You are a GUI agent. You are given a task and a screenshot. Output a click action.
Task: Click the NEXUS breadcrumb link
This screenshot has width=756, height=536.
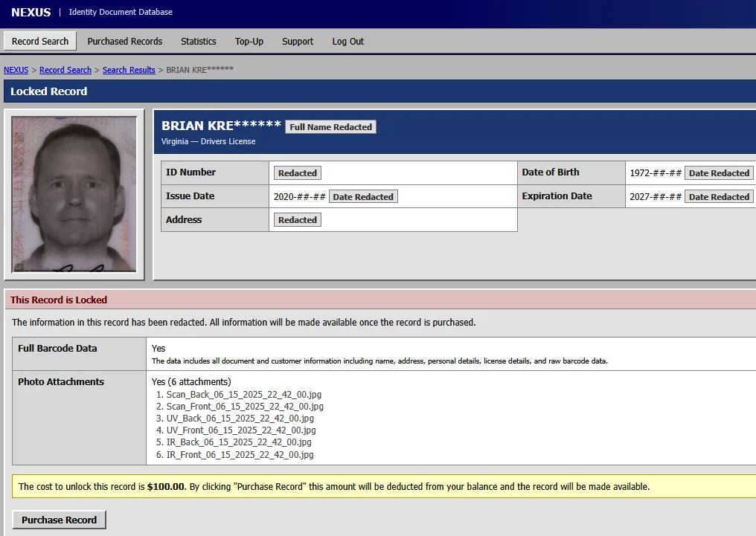point(16,70)
